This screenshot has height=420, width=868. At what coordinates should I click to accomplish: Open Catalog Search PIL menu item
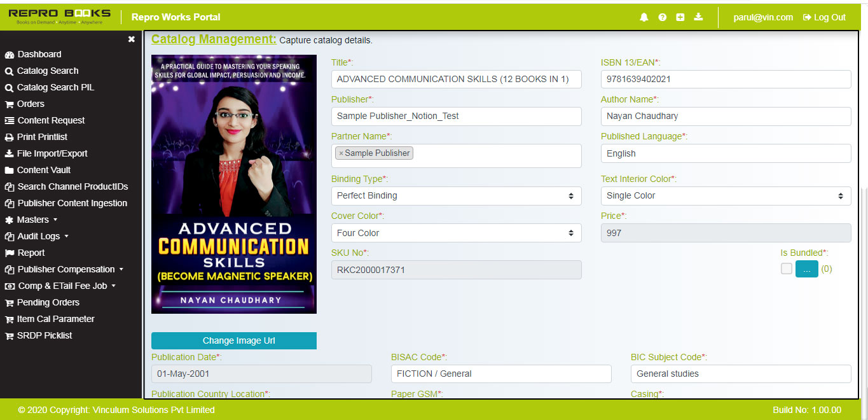coord(55,87)
